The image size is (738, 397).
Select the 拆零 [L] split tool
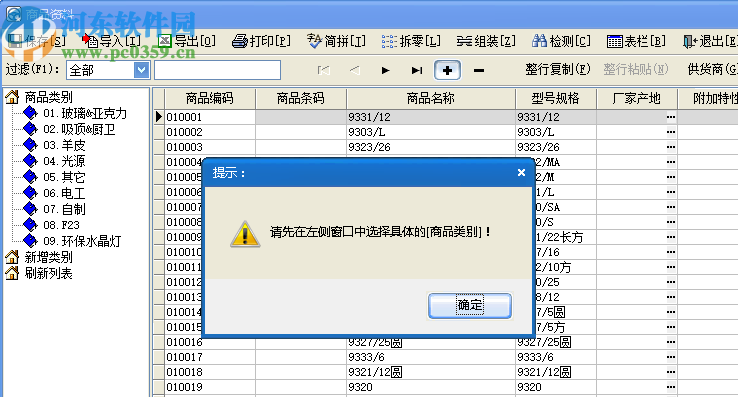pos(411,41)
